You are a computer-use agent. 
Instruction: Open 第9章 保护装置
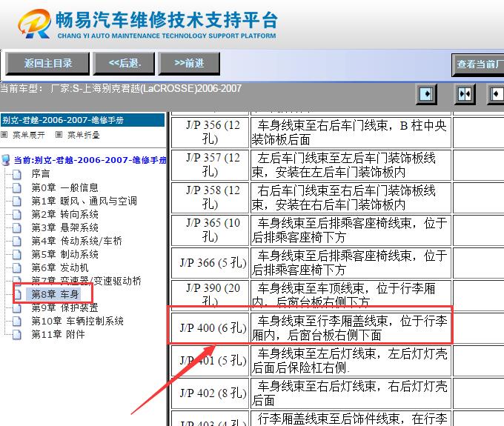tap(64, 307)
